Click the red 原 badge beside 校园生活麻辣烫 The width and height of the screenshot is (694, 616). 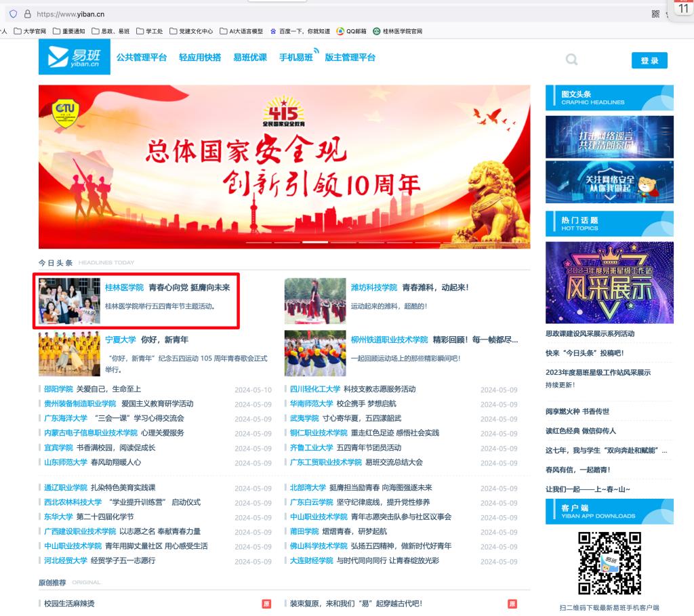coord(266,604)
